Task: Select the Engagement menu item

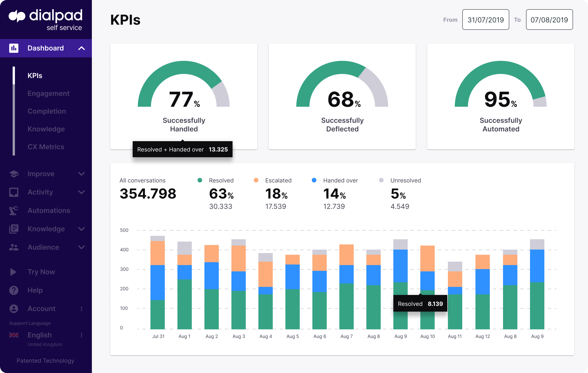Action: pos(49,93)
